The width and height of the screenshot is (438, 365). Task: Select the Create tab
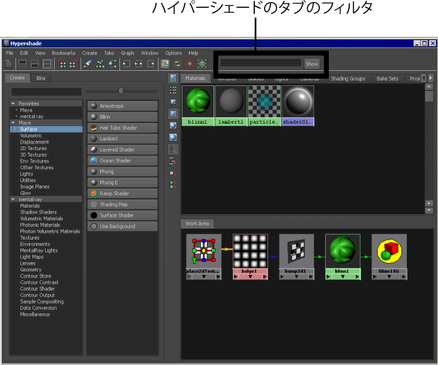[17, 78]
